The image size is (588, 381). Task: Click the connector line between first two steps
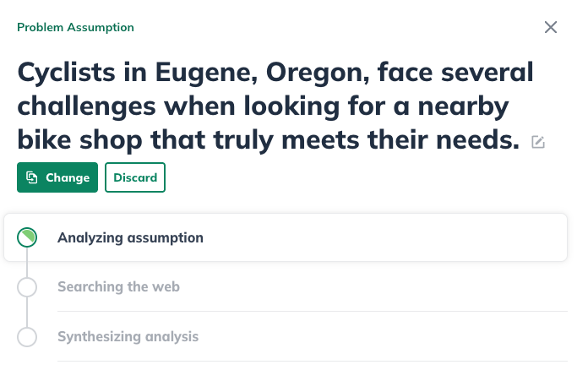tap(27, 263)
